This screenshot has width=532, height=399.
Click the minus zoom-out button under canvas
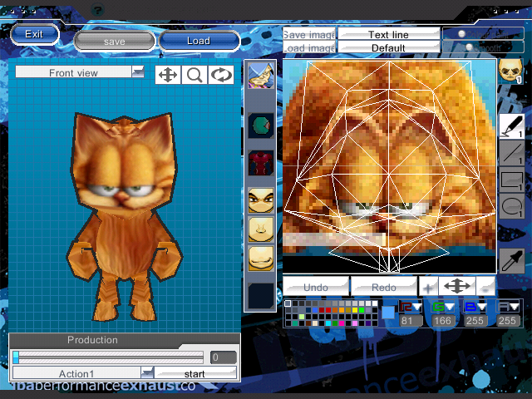(x=485, y=288)
